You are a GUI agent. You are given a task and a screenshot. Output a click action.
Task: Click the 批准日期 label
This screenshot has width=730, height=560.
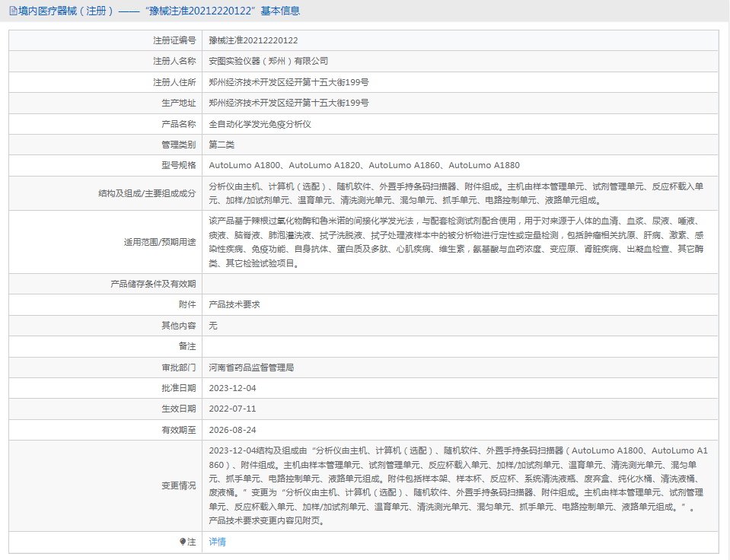(x=179, y=388)
